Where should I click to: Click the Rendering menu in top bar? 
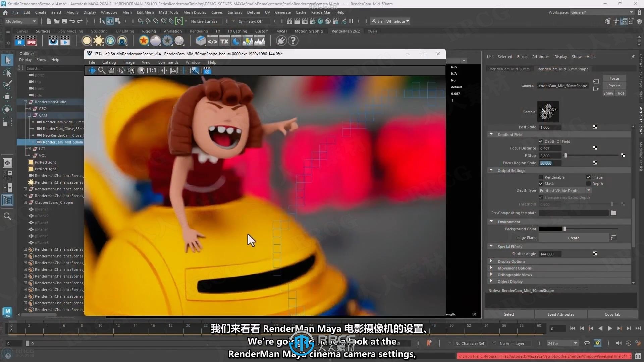[199, 31]
